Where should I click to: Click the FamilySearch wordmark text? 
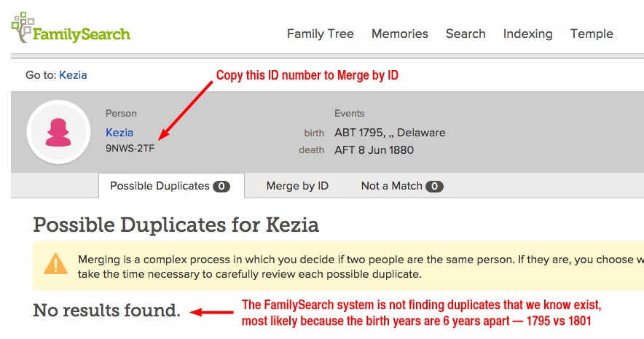82,34
